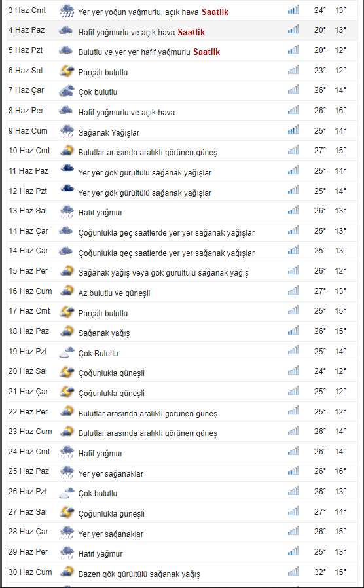
Task: Click the thunderstorm icon for 12 Haz Pzt
Action: [67, 188]
